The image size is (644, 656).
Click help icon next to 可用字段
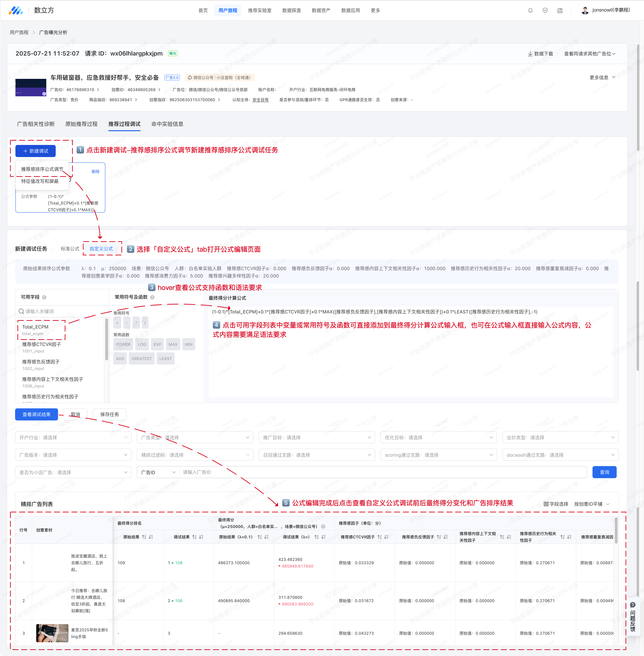[44, 297]
